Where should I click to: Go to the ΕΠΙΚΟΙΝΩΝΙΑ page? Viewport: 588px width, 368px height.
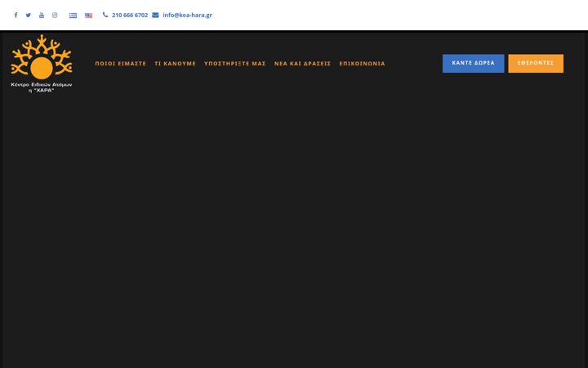(363, 64)
